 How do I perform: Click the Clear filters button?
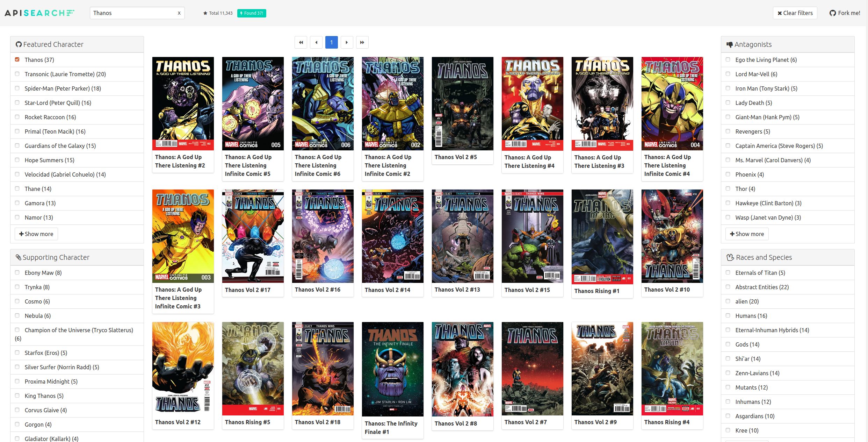(795, 13)
